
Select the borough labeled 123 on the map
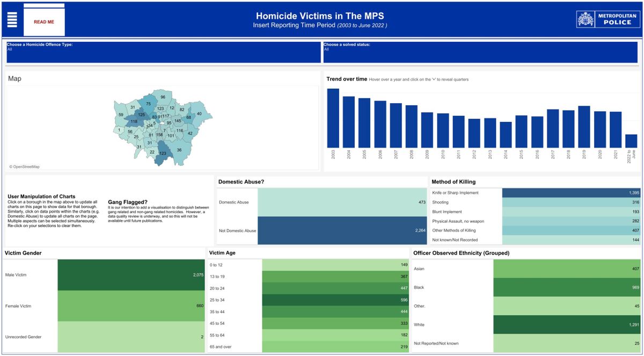click(164, 153)
